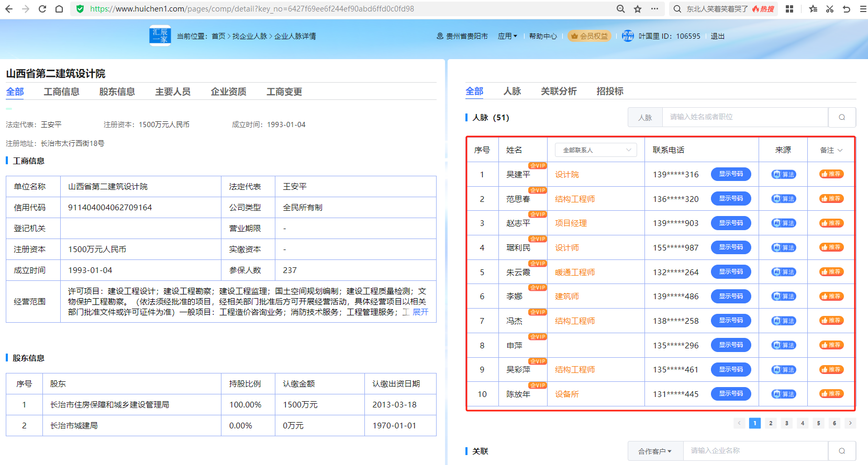Click the user avatar next to 叶国里

coord(628,36)
